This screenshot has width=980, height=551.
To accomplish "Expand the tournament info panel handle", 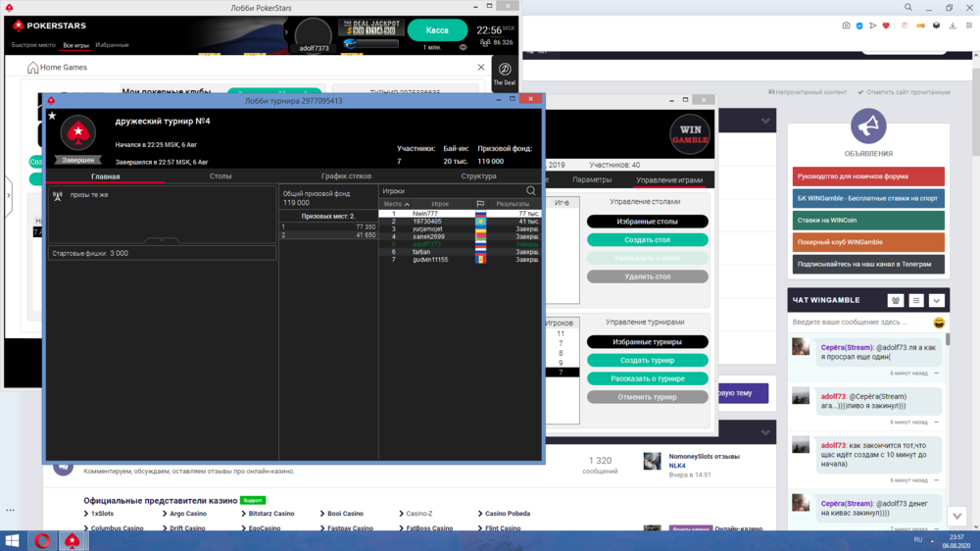I will (162, 240).
